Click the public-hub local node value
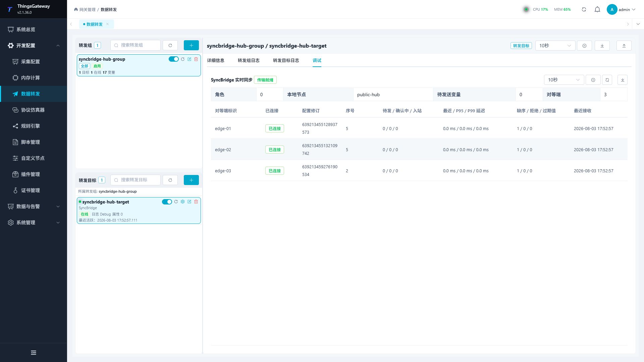Image resolution: width=644 pixels, height=362 pixels. tap(368, 95)
